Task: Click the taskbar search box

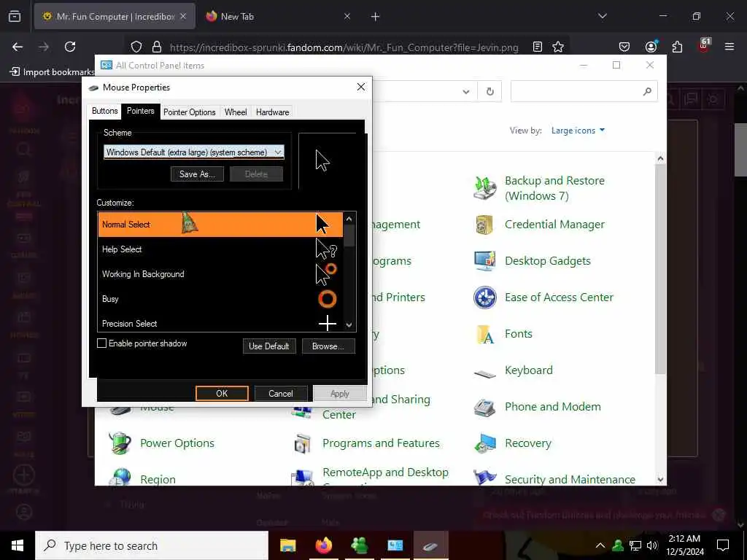Action: pyautogui.click(x=152, y=545)
